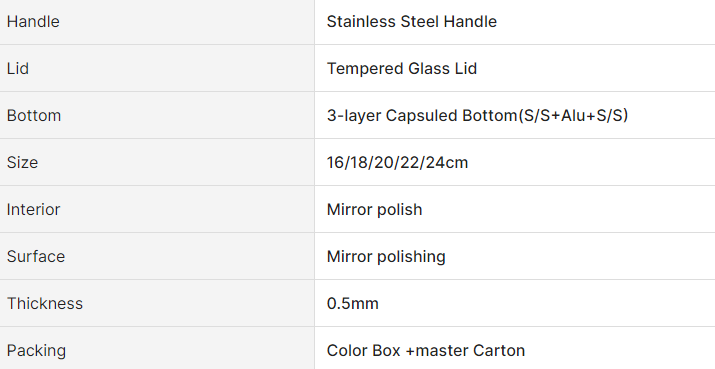Viewport: 715px width, 369px height.
Task: Select the Tempered Glass Lid value
Action: [x=402, y=68]
